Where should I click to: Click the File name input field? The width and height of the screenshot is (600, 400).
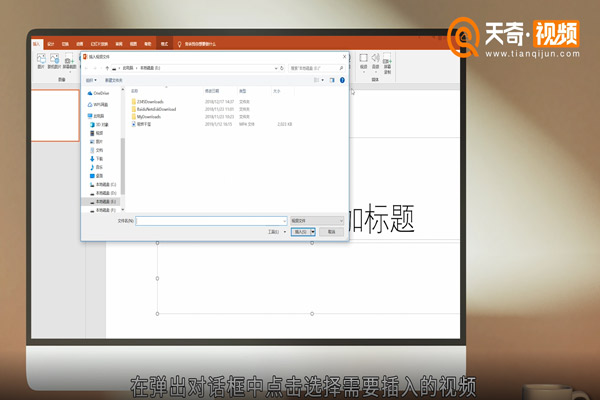point(209,221)
